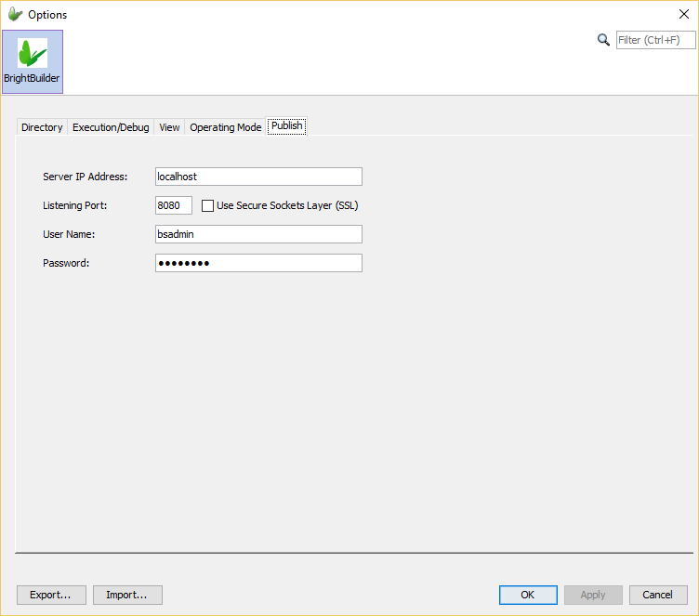Dismiss the dialog with Cancel
Viewport: 699px width, 616px height.
point(658,595)
